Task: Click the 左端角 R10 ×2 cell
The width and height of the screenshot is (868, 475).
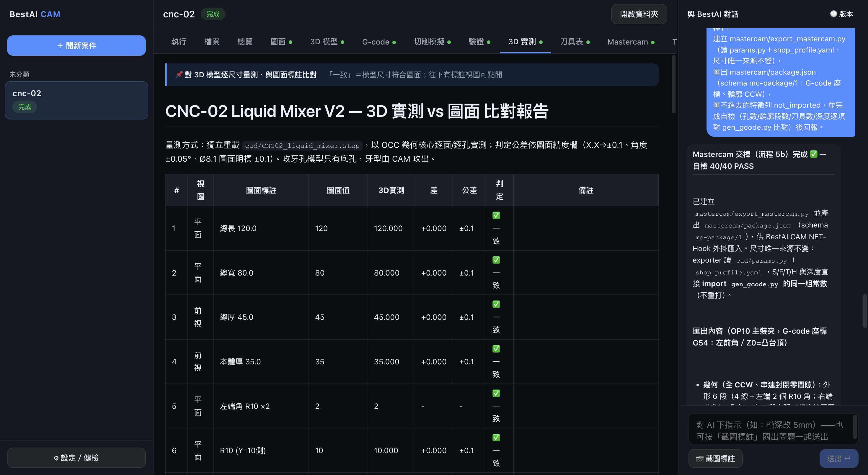Action: [x=261, y=406]
